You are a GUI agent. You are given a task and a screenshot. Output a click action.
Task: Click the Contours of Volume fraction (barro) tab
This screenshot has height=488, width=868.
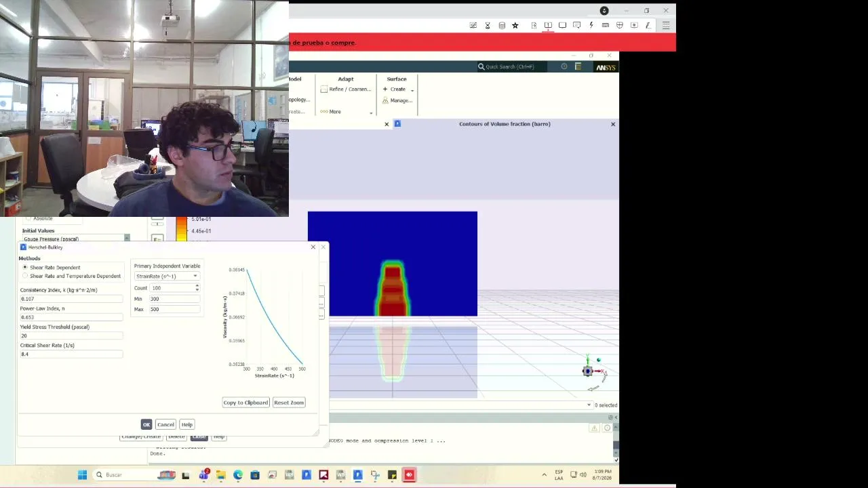[x=505, y=124]
